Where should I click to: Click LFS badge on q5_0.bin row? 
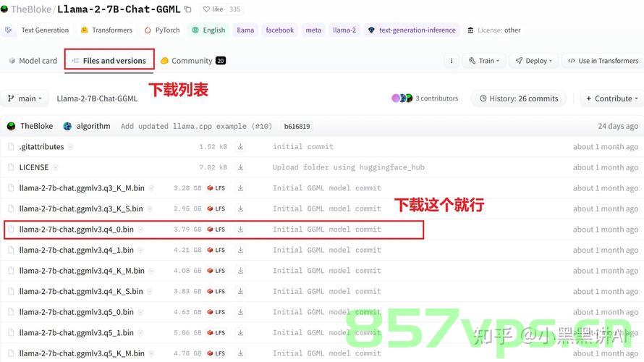pyautogui.click(x=216, y=312)
